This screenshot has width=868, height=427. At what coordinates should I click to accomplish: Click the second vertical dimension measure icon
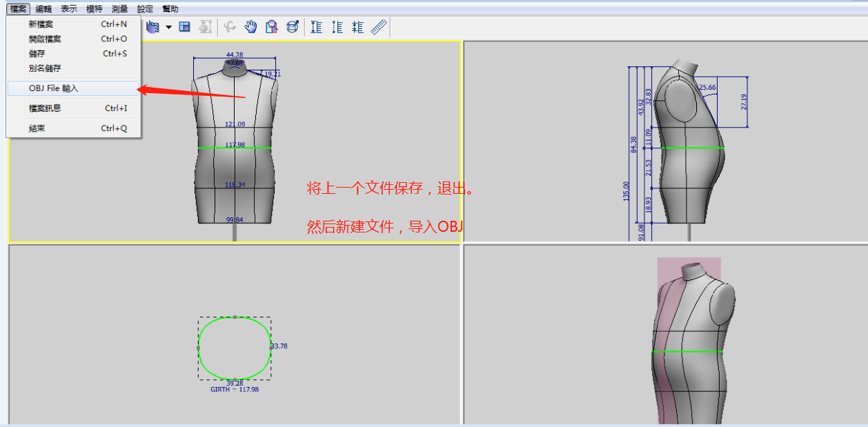click(x=337, y=27)
